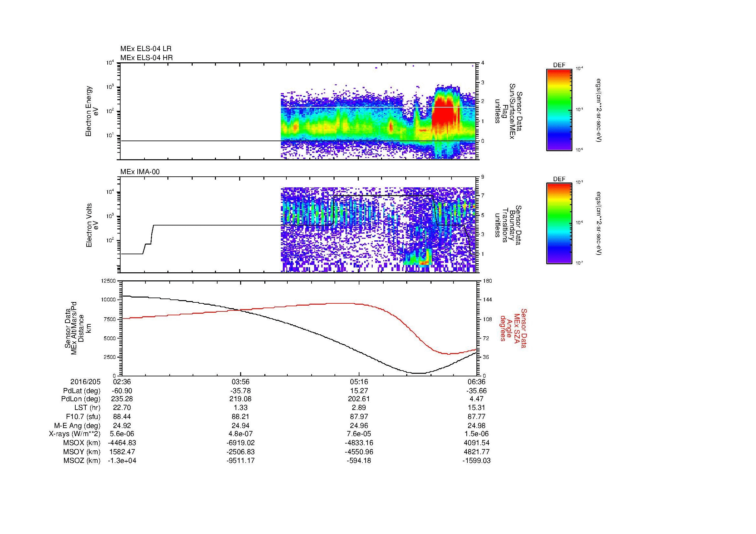Click the '12500' altitude axis tick
This screenshot has width=756, height=534.
click(x=109, y=281)
